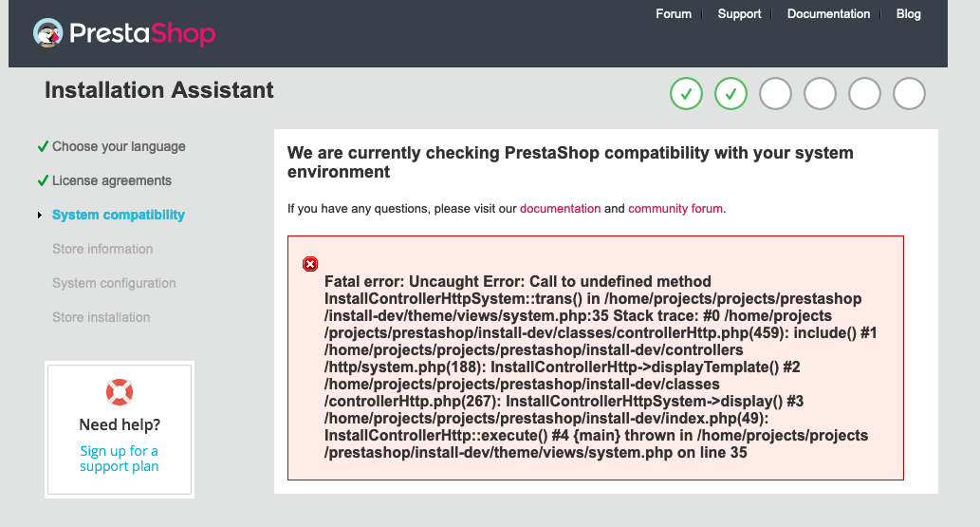Click the PrestaShop puffin logo icon
The image size is (980, 527).
48,34
